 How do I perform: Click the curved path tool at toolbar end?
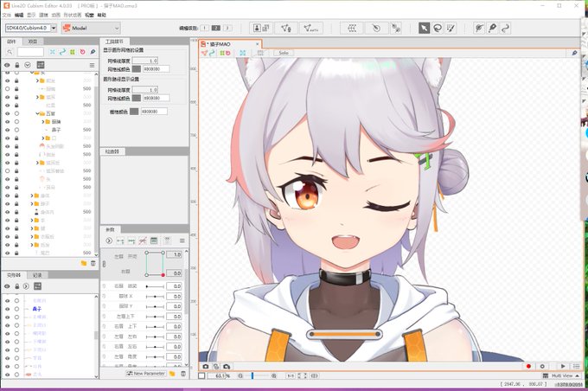coord(506,29)
